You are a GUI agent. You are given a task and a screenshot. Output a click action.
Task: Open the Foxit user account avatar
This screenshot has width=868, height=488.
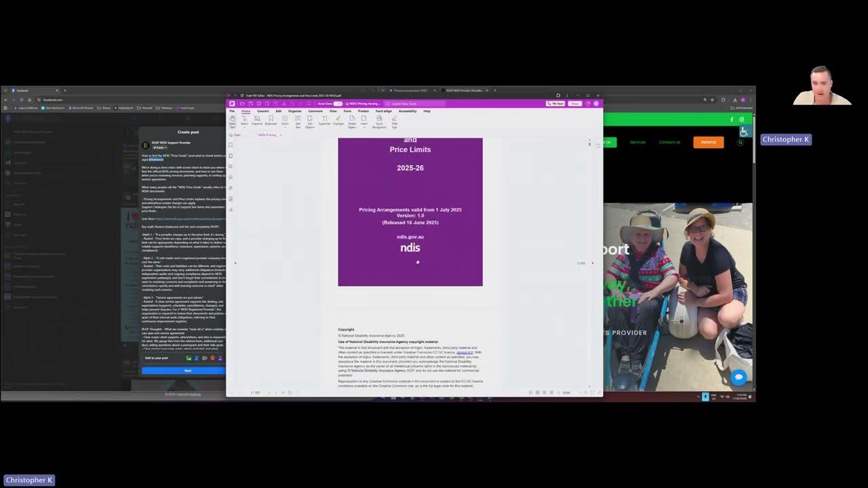pyautogui.click(x=597, y=104)
